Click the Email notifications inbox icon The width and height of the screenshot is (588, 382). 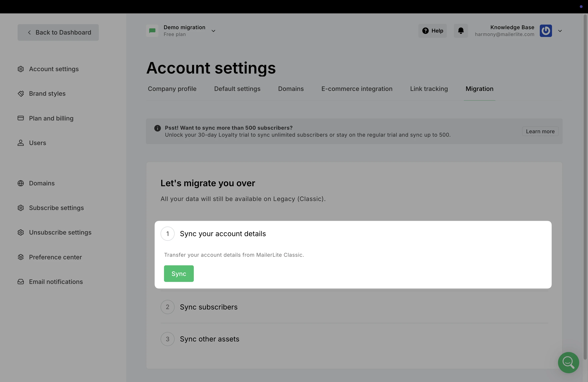[x=21, y=282]
